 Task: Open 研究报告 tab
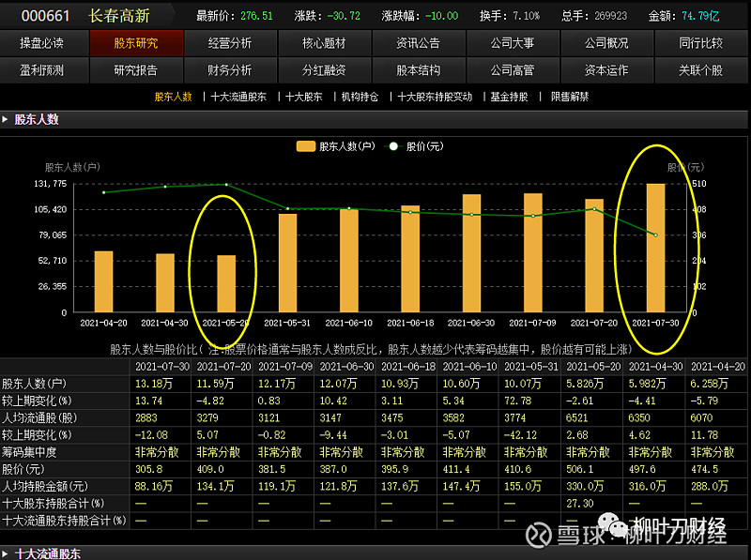click(x=136, y=70)
